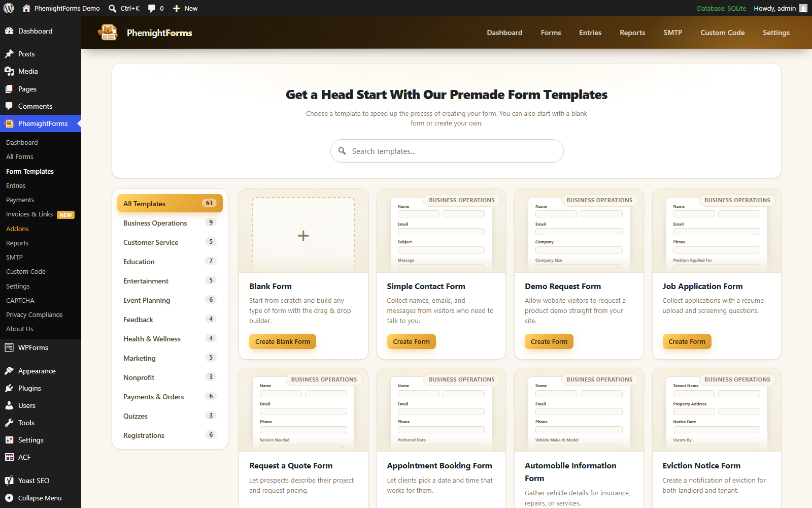Screen dimensions: 812x508
Task: Click the PhemightForms logo mascot icon
Action: coord(108,33)
